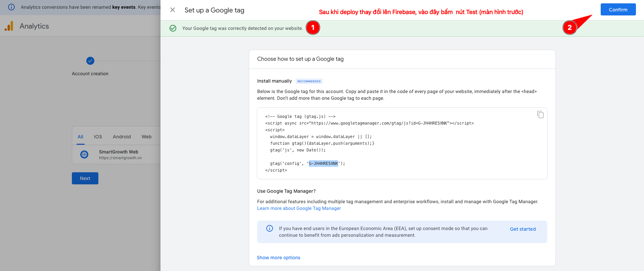Click the RECOMMENDED badge beside Install manually

tap(309, 81)
